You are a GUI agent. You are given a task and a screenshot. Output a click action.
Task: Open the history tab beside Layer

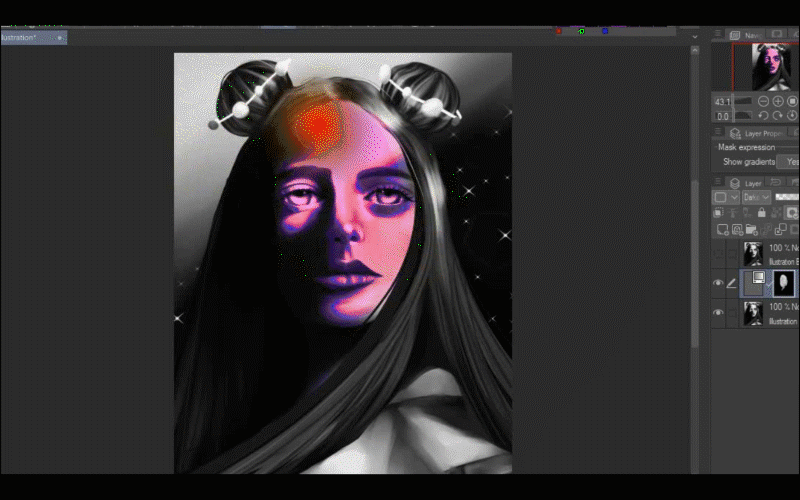point(776,183)
